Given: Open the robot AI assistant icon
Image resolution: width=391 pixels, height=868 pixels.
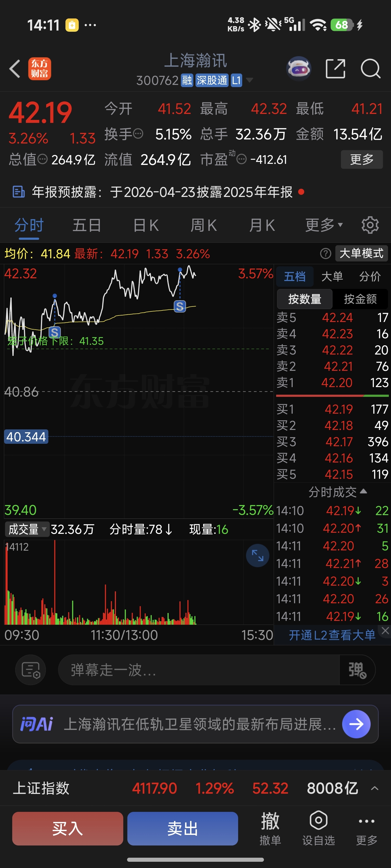Looking at the screenshot, I should pyautogui.click(x=299, y=68).
